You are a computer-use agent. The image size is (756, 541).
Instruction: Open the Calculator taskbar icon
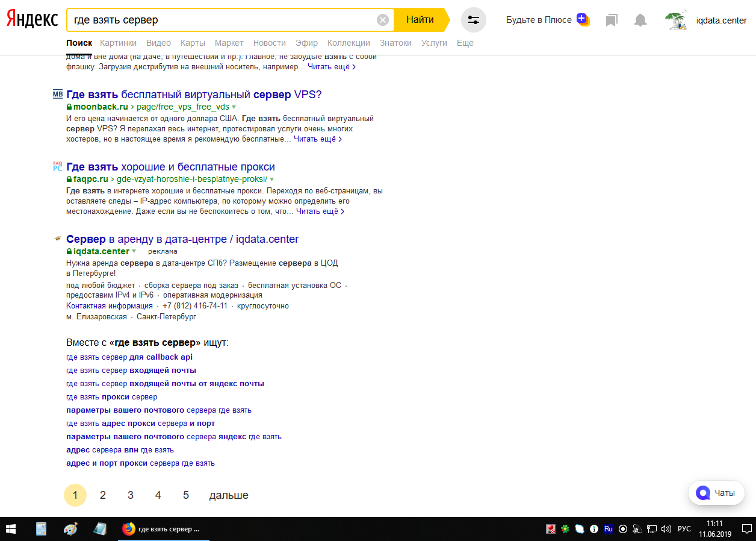pyautogui.click(x=42, y=529)
